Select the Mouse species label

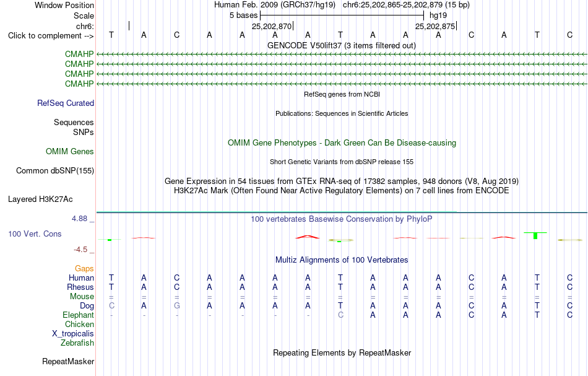tap(82, 297)
